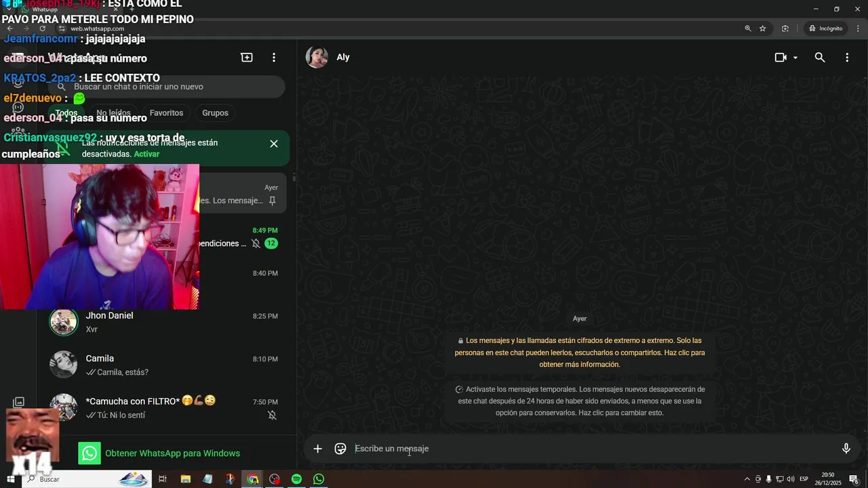Open the Windows Start menu
This screenshot has width=868, height=488.
[x=11, y=479]
